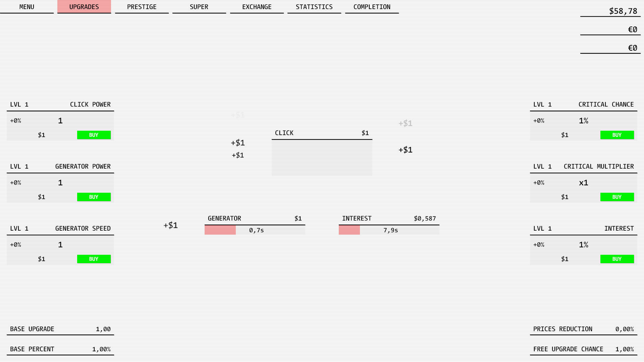
Task: Open the PRESTIGE tab
Action: tap(141, 7)
